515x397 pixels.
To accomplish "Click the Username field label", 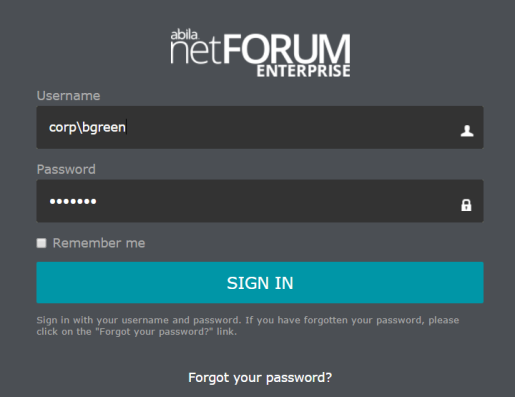I will point(68,96).
